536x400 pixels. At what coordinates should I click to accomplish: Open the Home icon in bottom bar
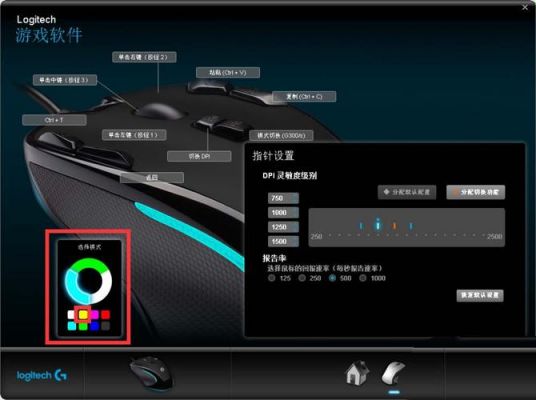(x=357, y=373)
